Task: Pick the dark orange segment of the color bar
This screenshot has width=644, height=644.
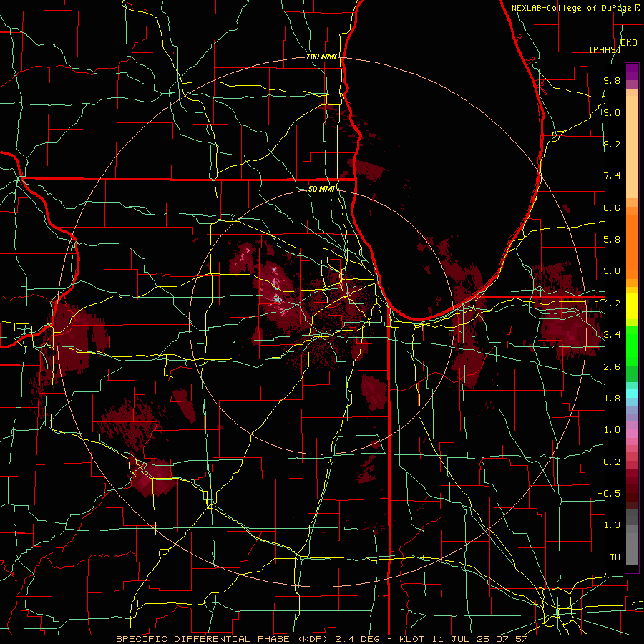Action: [x=632, y=246]
